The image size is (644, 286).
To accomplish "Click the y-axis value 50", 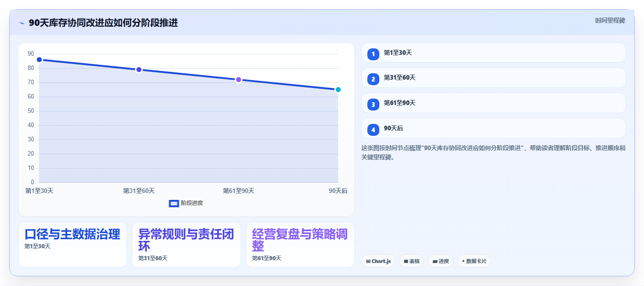I will 31,111.
